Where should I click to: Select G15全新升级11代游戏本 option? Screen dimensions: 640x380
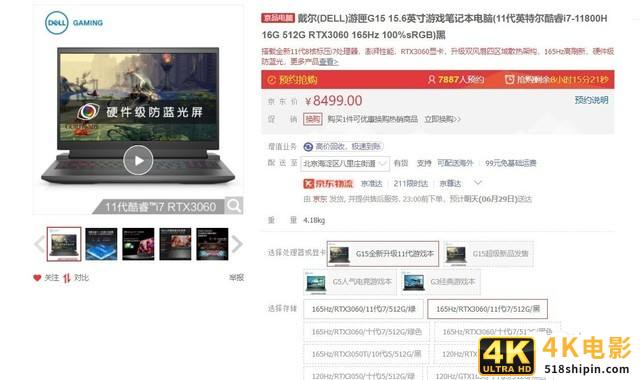[383, 254]
